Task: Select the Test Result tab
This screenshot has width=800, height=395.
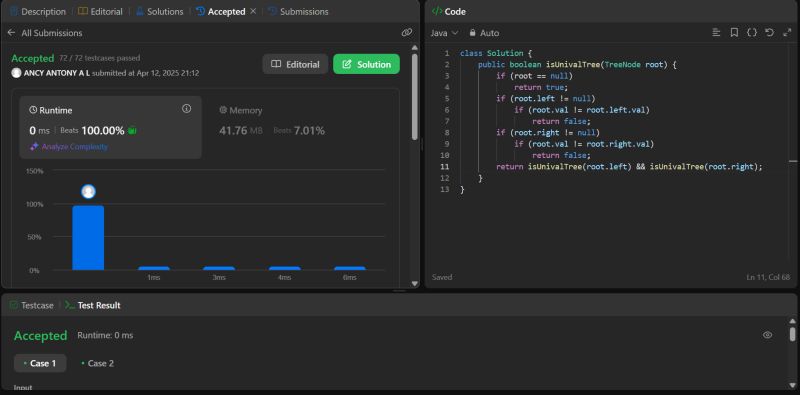Action: point(93,305)
